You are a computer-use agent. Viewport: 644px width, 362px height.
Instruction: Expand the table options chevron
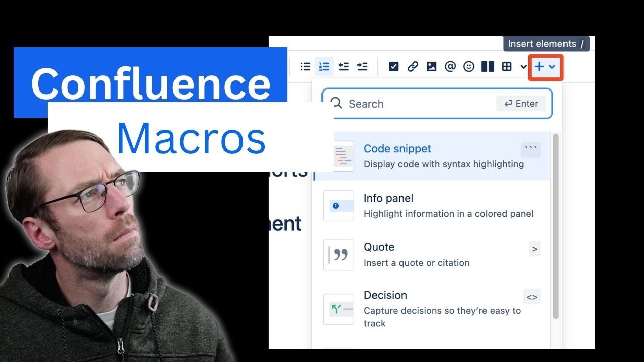click(x=523, y=67)
